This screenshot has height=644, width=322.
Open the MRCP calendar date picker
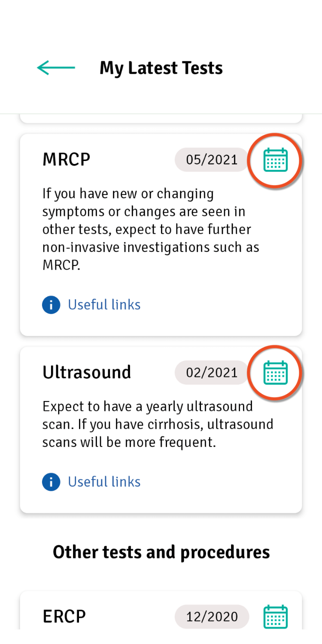click(x=275, y=160)
